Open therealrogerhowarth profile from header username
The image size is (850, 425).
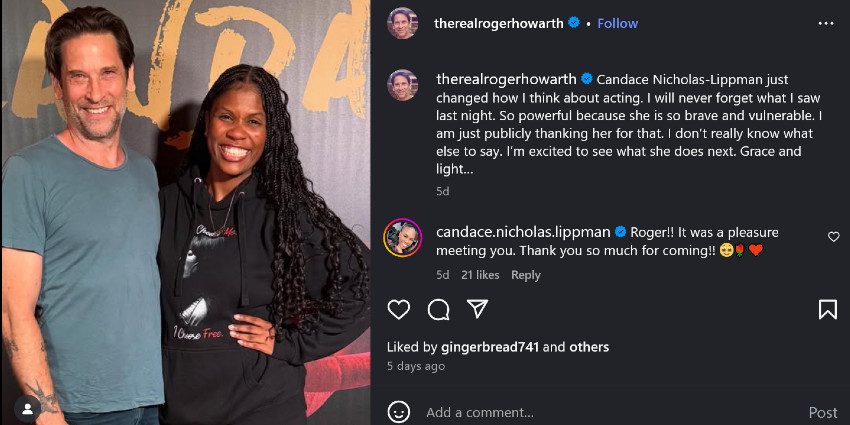[499, 23]
